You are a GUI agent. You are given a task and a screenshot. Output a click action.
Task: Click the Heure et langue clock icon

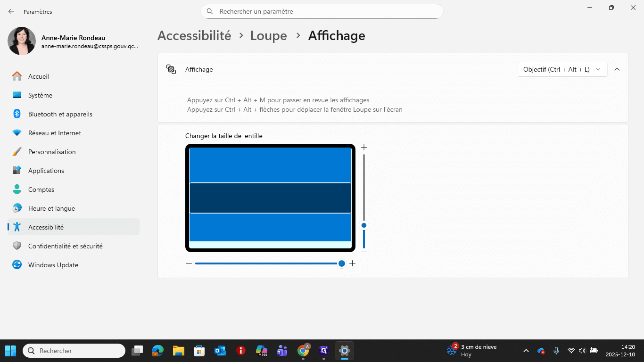(17, 208)
